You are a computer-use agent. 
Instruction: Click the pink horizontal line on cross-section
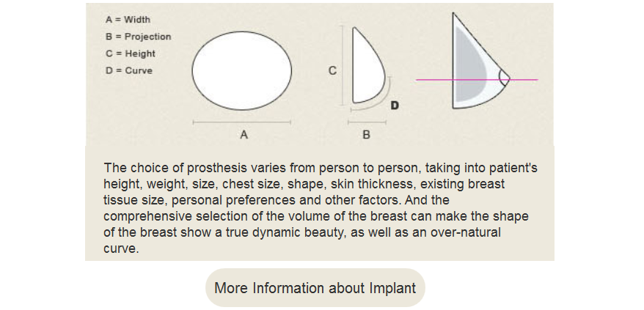(x=477, y=80)
